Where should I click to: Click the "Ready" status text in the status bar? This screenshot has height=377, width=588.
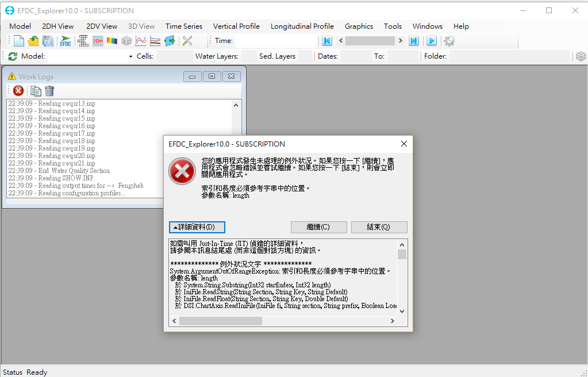coord(37,372)
